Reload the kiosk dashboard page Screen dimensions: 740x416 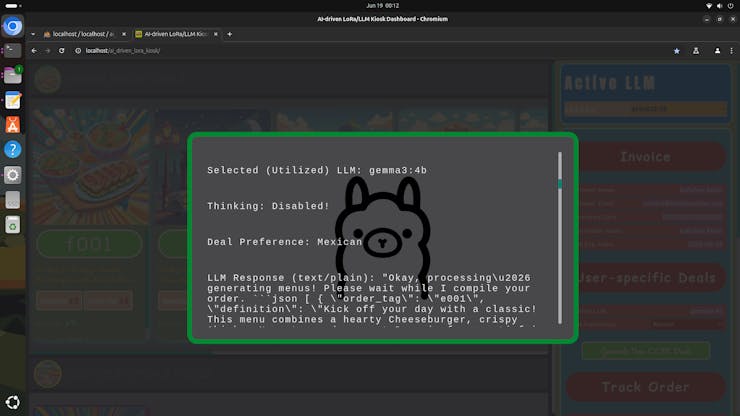(61, 51)
